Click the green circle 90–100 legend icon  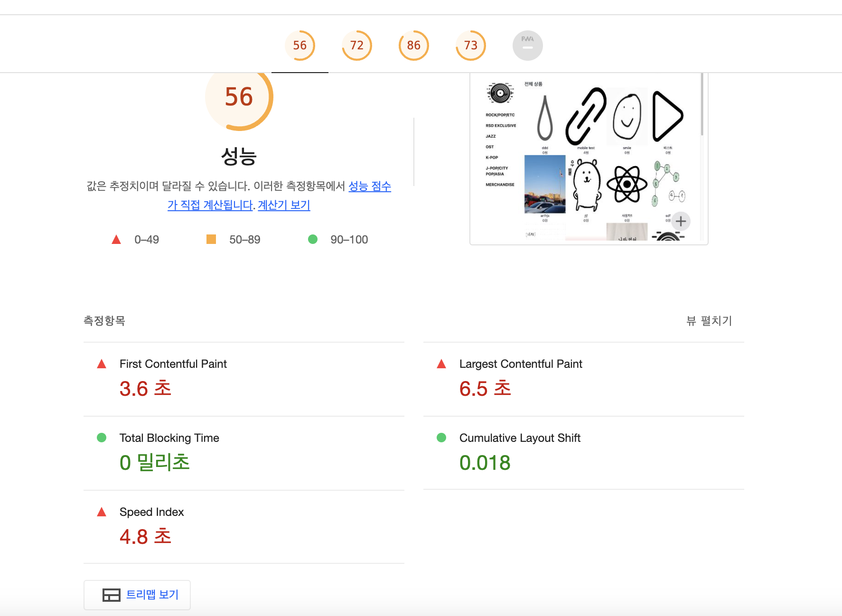[x=313, y=239]
